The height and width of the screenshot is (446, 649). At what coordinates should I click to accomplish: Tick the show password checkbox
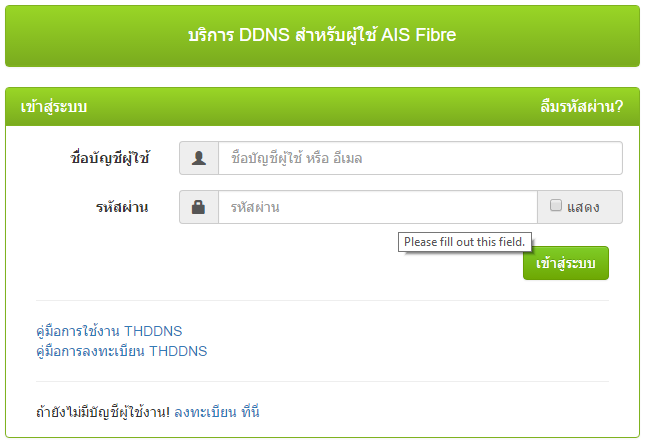coord(555,205)
